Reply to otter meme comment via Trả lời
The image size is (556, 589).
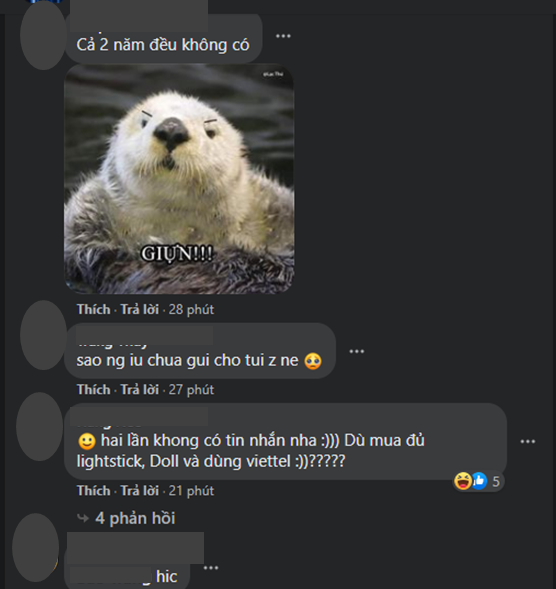[x=139, y=310]
